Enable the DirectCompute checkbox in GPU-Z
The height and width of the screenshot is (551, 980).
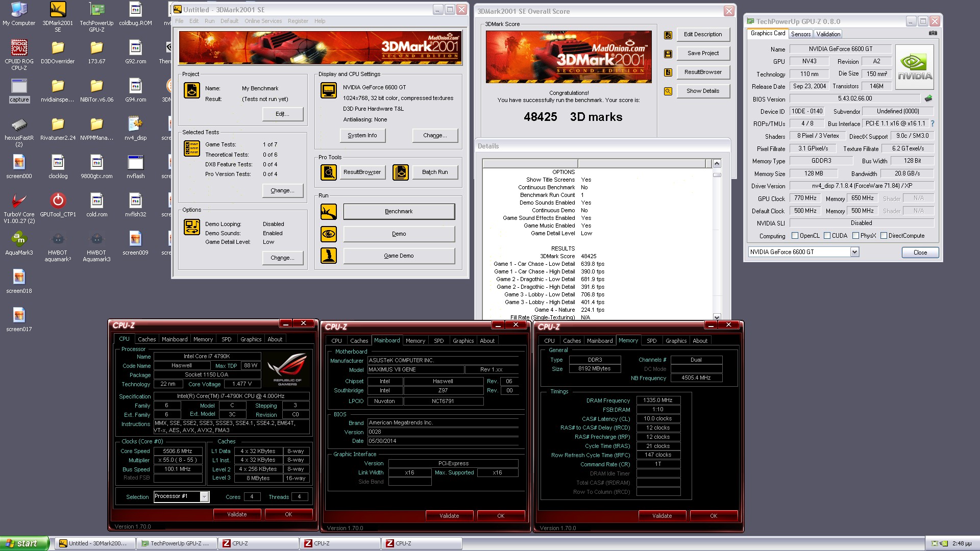pyautogui.click(x=884, y=236)
